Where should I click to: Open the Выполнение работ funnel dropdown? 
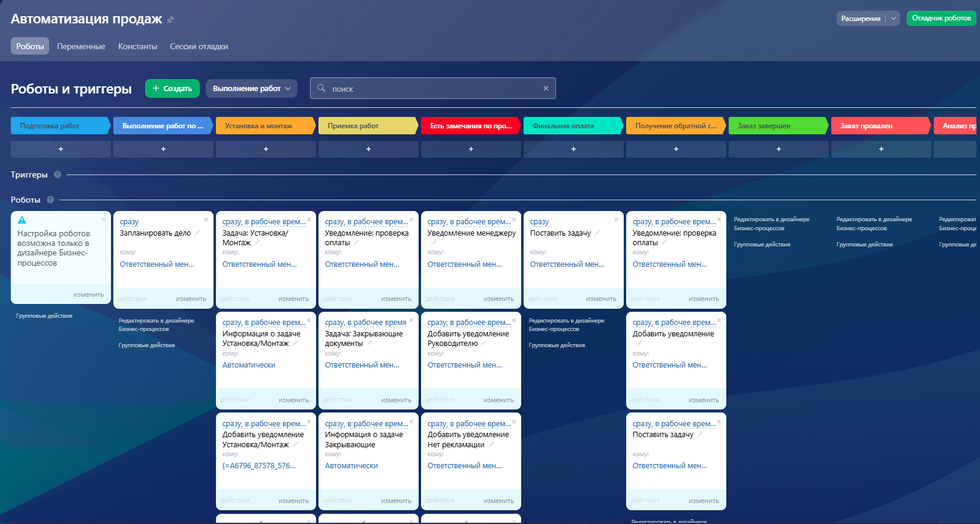pos(252,88)
